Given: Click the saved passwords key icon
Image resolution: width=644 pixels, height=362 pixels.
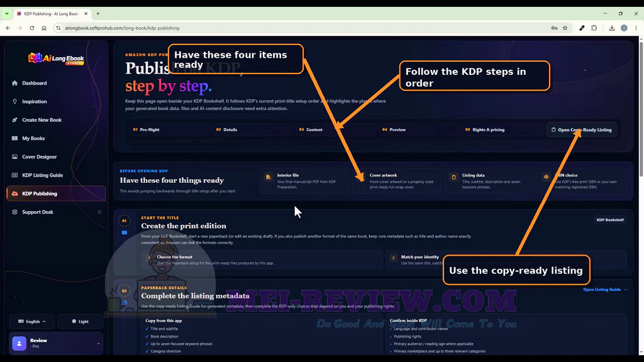Looking at the screenshot, I should [x=554, y=28].
